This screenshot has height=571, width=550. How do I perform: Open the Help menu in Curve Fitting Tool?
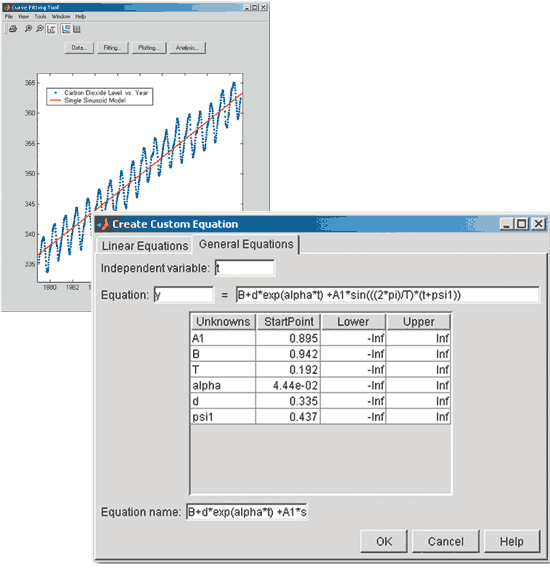coord(80,16)
